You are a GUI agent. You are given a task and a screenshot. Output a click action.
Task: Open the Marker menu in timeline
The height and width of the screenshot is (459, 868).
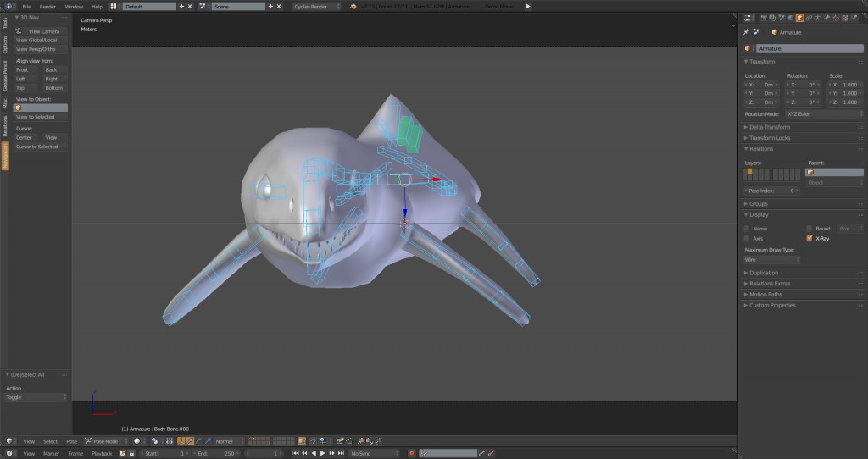51,453
